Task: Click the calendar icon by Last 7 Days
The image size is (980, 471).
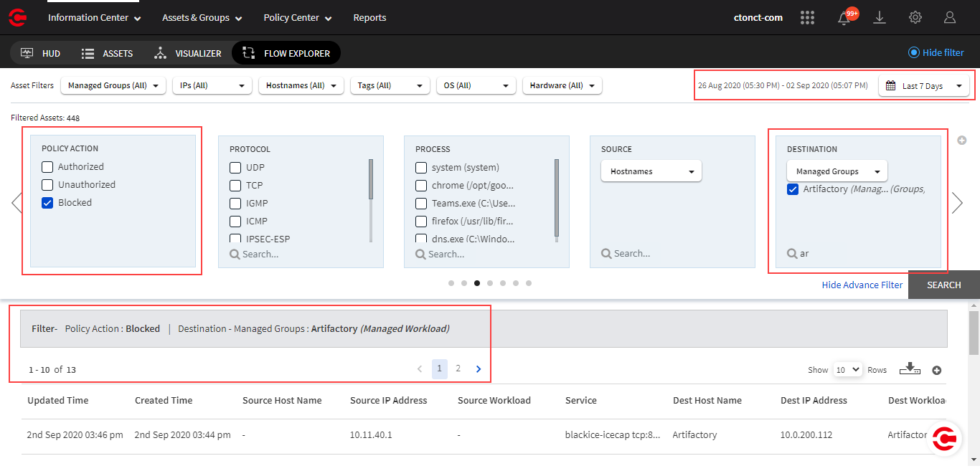Action: [890, 85]
